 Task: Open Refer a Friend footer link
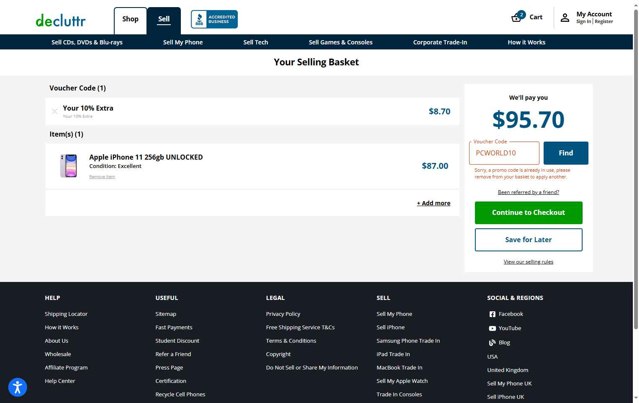click(x=173, y=354)
